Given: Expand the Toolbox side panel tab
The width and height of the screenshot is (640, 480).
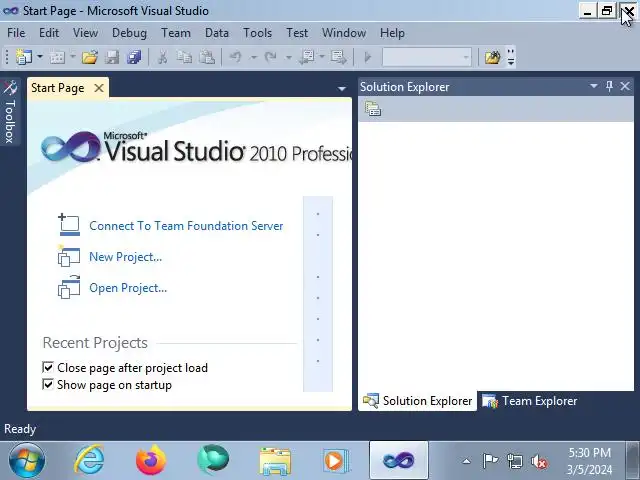Looking at the screenshot, I should point(10,112).
